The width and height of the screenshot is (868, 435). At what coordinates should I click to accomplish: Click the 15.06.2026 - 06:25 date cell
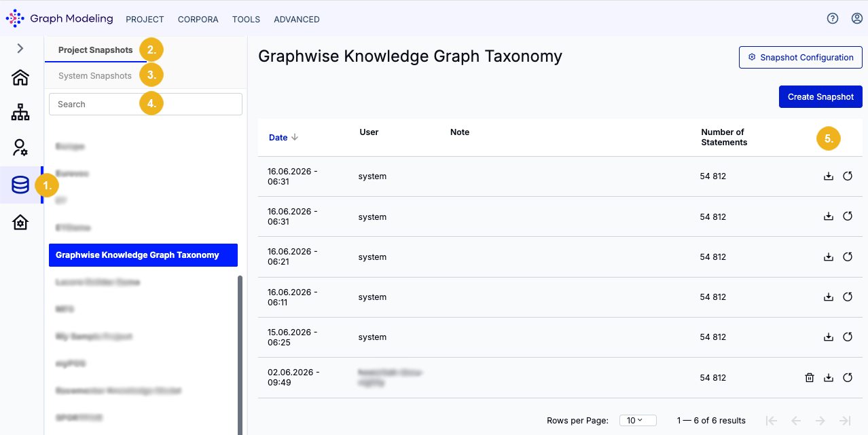292,337
